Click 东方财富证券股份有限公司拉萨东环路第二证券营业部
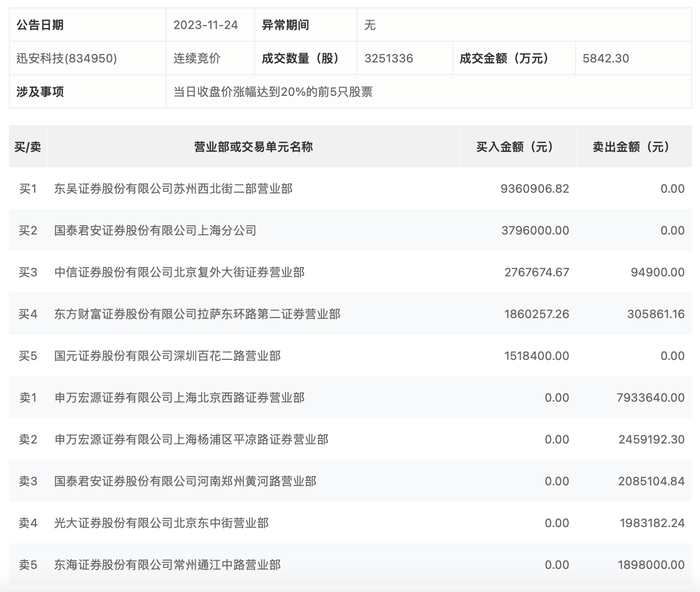700x592 pixels. (x=197, y=314)
